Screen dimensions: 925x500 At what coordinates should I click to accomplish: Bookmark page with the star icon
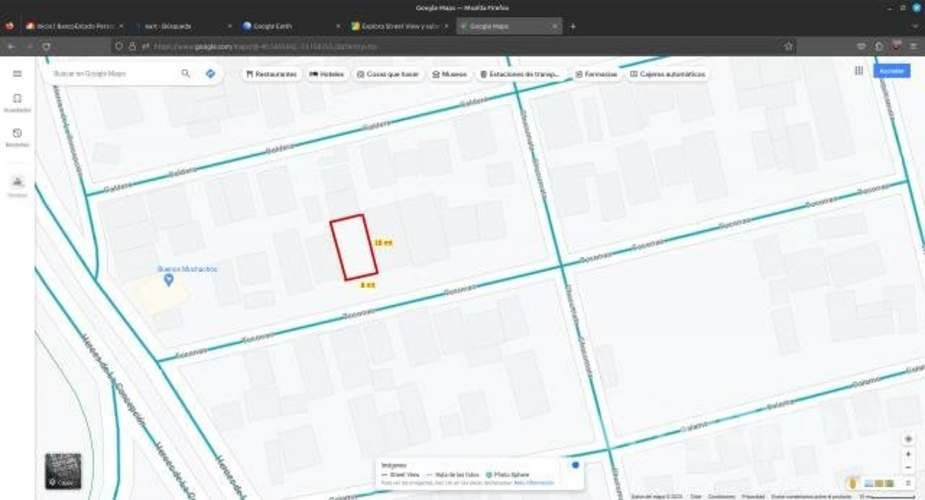coord(788,46)
